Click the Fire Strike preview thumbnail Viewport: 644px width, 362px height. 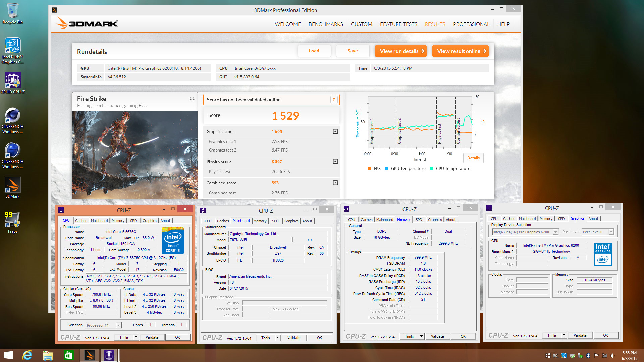135,155
